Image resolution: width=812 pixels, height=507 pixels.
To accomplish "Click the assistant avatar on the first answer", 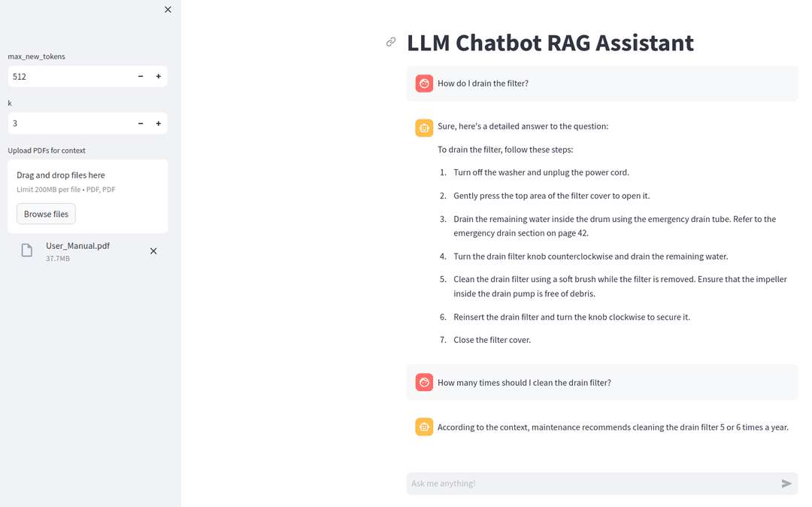I will click(424, 128).
